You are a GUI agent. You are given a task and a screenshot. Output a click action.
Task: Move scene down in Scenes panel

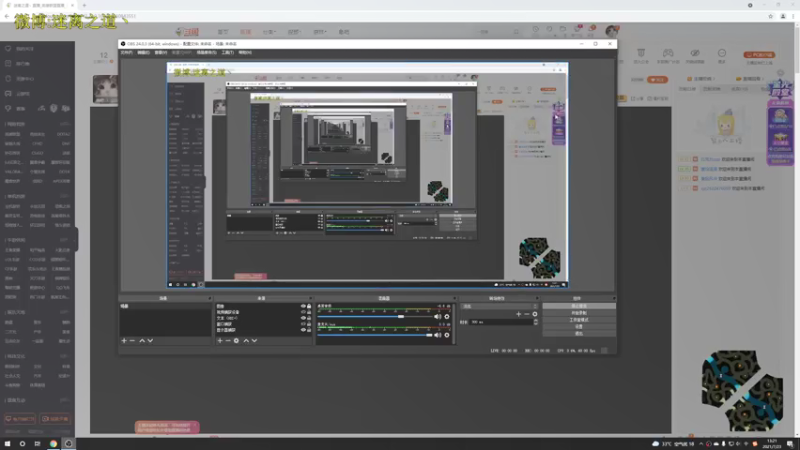click(150, 340)
